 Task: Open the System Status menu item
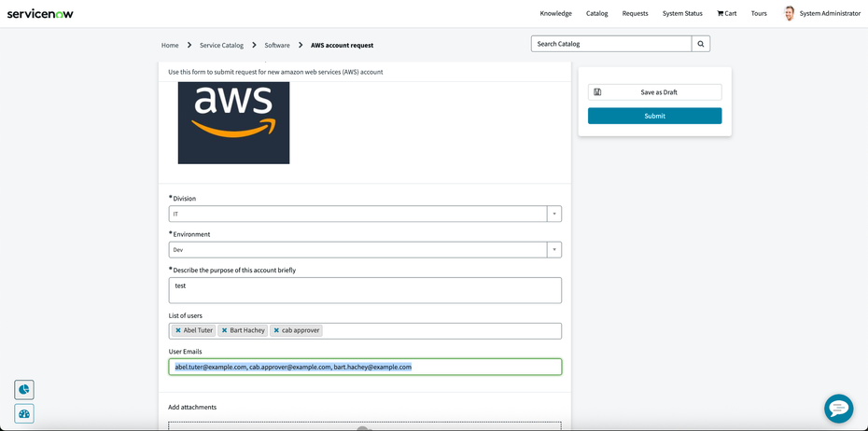click(682, 14)
